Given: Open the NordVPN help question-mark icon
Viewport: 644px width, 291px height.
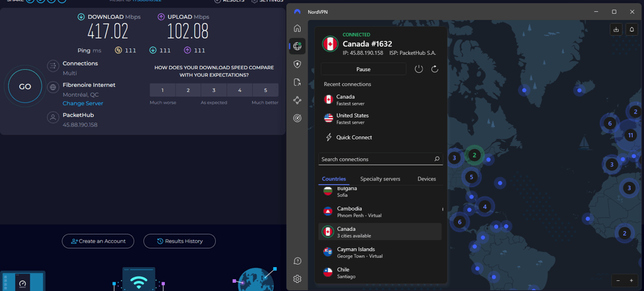Looking at the screenshot, I should [x=297, y=261].
